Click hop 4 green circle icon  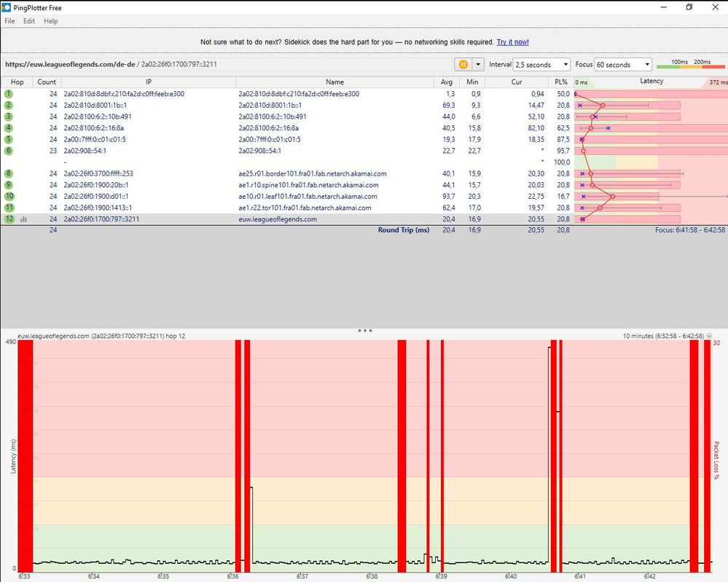8,127
